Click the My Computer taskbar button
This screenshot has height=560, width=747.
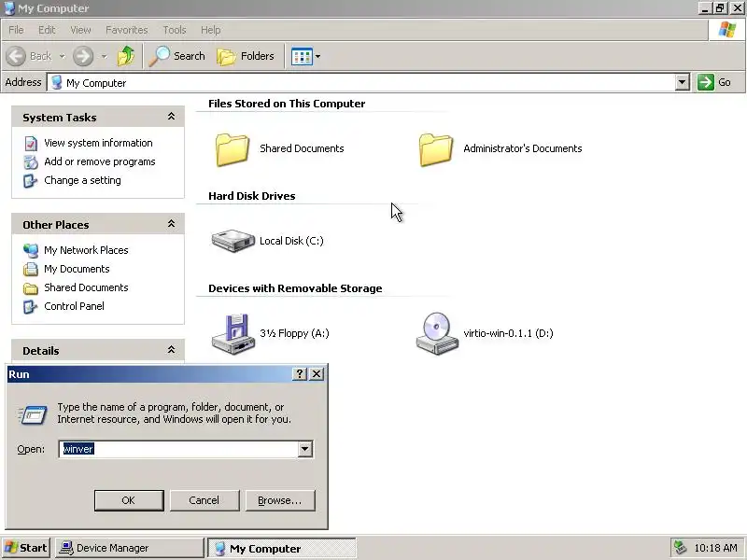(282, 548)
